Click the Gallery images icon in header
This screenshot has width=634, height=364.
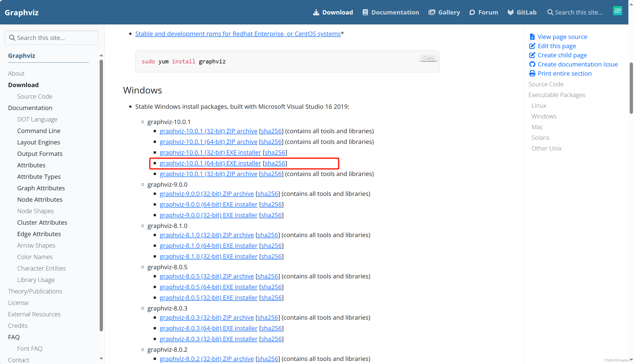[432, 12]
